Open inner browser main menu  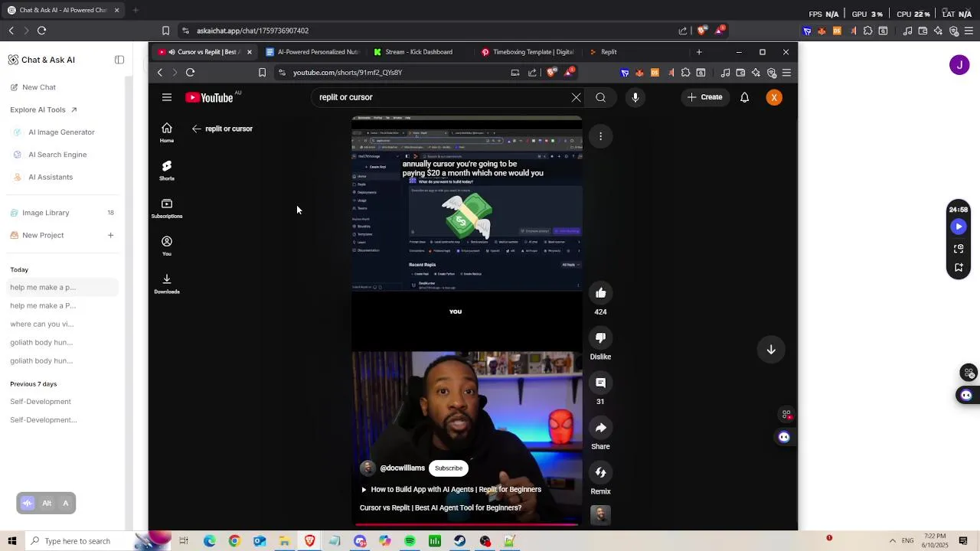786,73
